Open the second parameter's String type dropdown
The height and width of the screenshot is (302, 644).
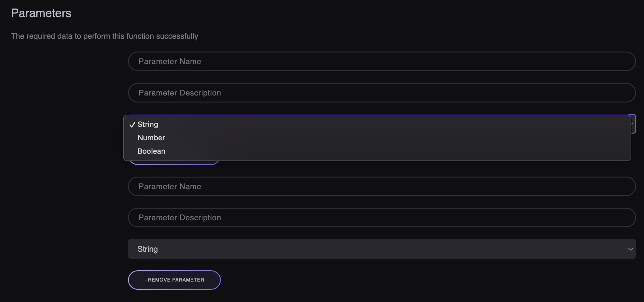tap(381, 249)
